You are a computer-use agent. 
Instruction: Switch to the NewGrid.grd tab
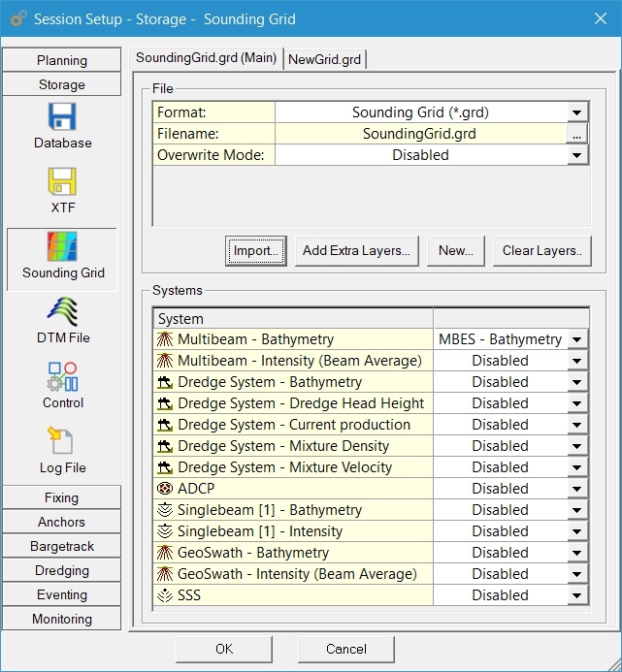(324, 59)
